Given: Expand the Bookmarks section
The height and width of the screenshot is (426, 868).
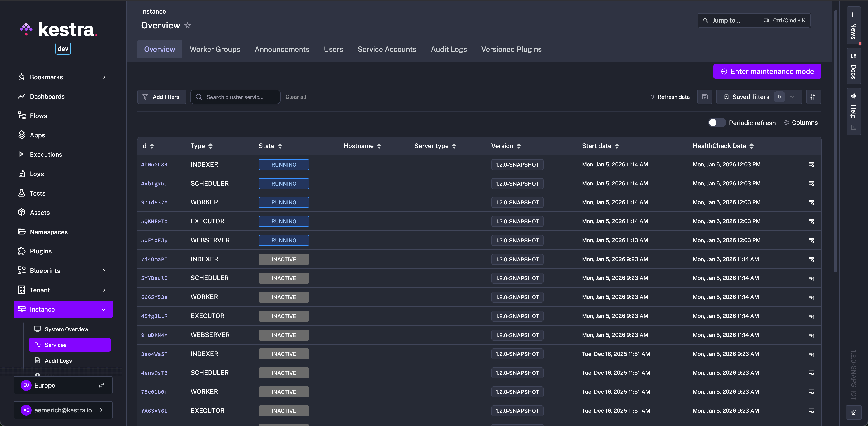Looking at the screenshot, I should coord(46,77).
